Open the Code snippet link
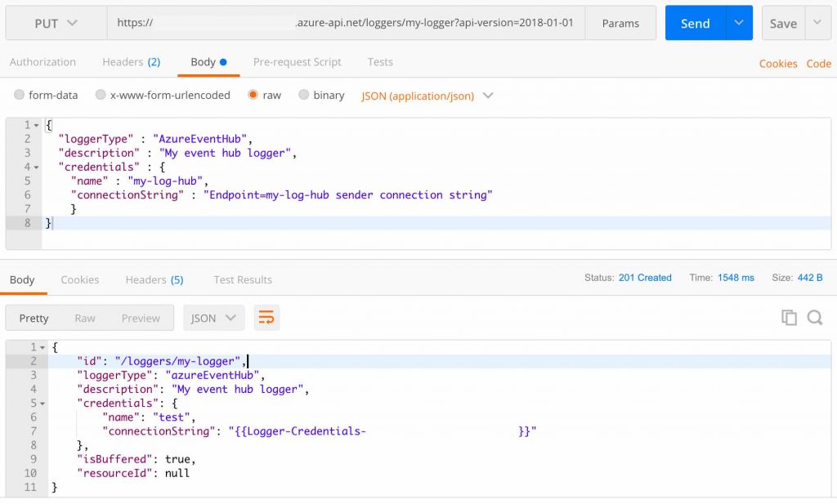 [x=818, y=64]
